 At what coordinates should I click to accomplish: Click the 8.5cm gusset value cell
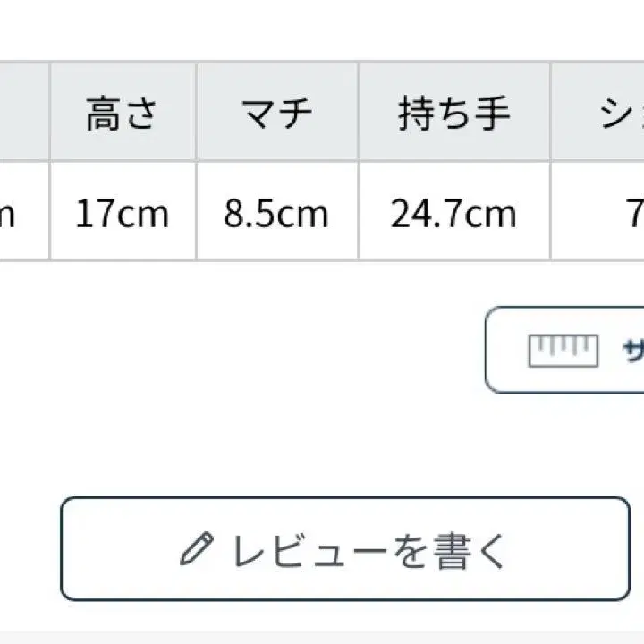tap(276, 214)
